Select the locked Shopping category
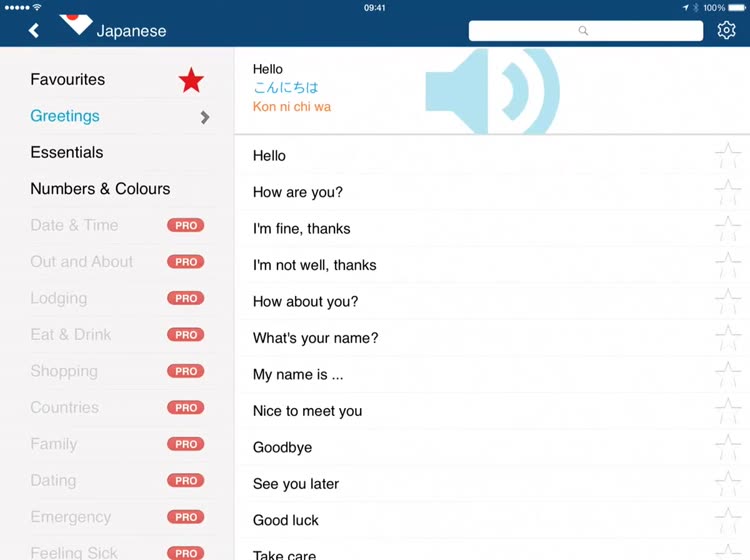The height and width of the screenshot is (560, 750). point(117,371)
